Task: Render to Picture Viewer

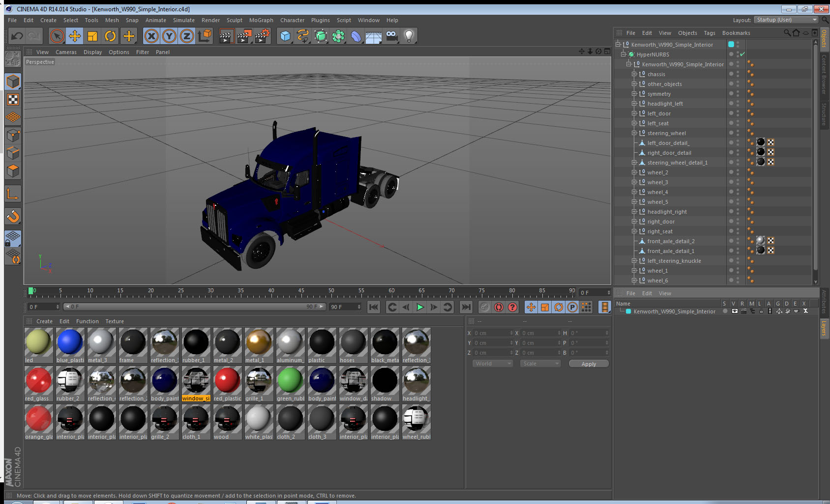Action: click(244, 36)
